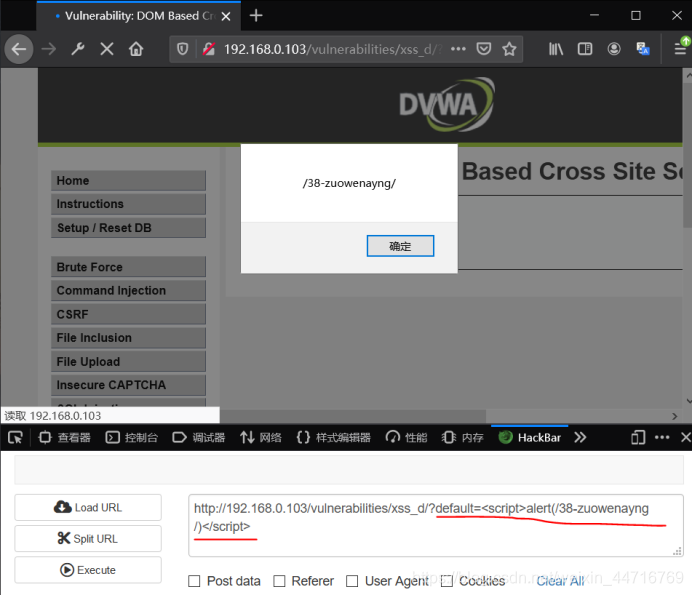The image size is (693, 596).
Task: Click the translate extension icon
Action: tap(643, 49)
